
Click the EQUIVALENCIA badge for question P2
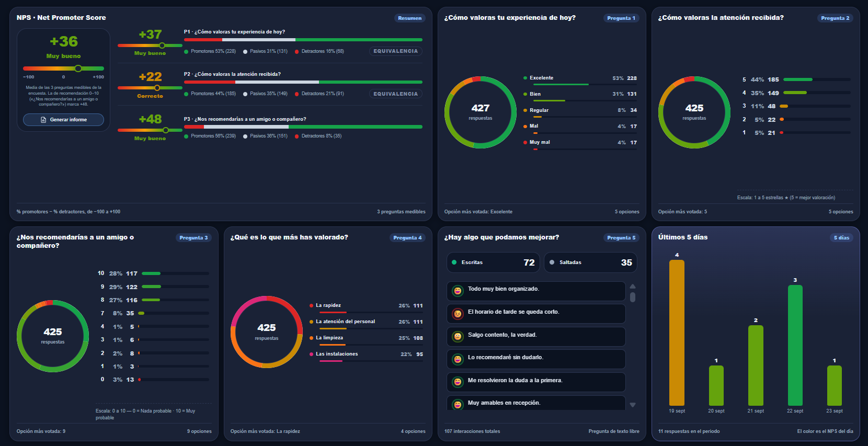(395, 94)
